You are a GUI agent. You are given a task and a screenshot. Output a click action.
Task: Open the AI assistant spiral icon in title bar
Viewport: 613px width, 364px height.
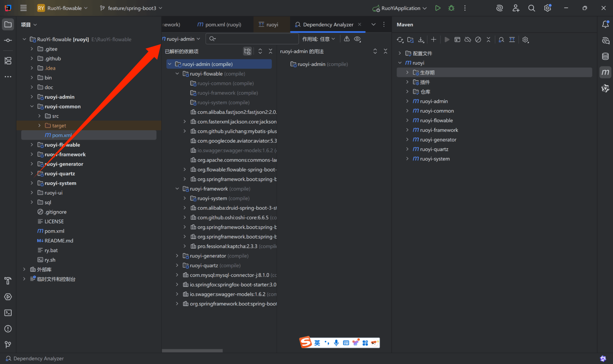pyautogui.click(x=499, y=8)
